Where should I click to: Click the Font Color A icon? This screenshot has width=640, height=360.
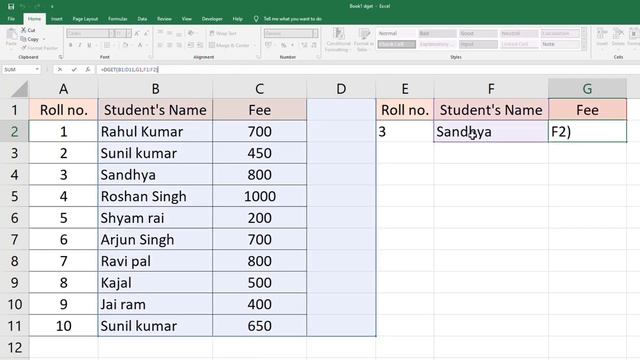tap(140, 45)
